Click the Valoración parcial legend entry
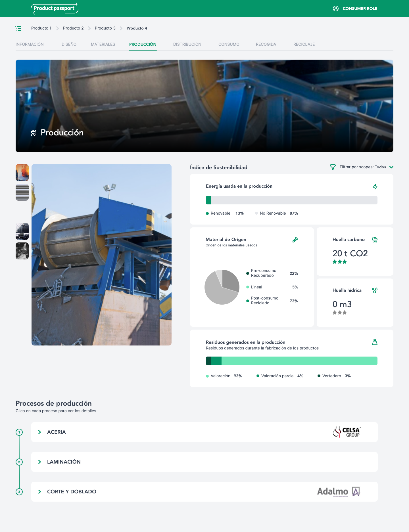The height and width of the screenshot is (532, 409). [280, 376]
